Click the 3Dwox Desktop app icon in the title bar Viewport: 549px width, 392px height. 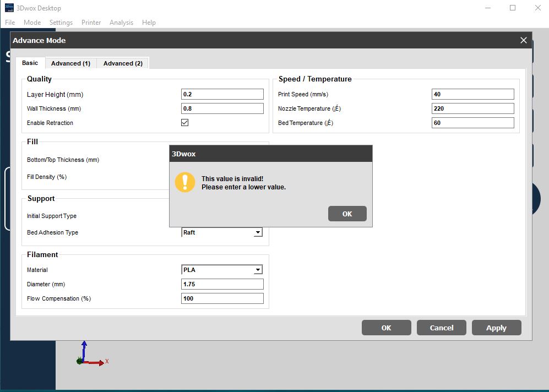pos(9,8)
